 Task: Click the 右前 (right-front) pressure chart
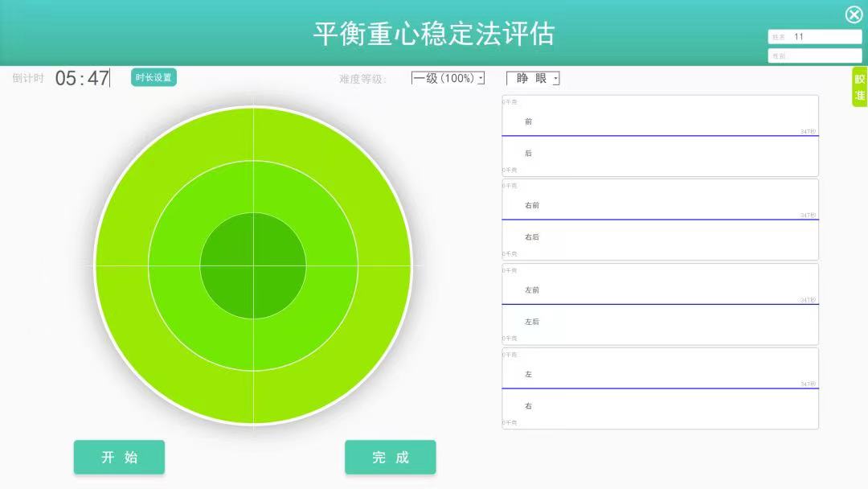(x=659, y=205)
